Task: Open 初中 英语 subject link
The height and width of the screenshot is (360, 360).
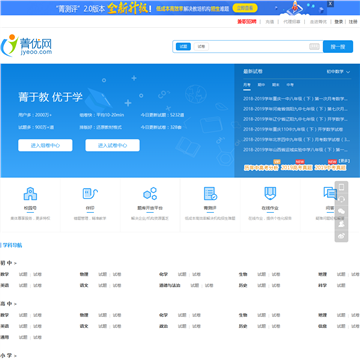Action: (x=5, y=285)
